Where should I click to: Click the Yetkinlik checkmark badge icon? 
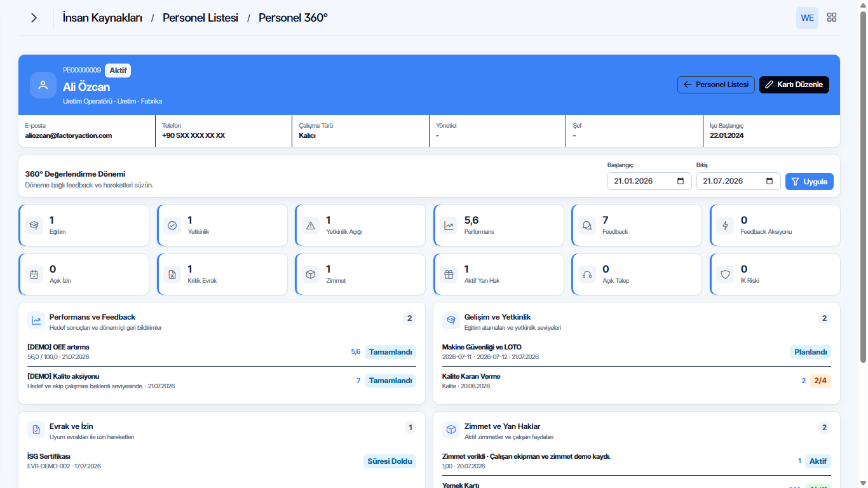pos(172,226)
